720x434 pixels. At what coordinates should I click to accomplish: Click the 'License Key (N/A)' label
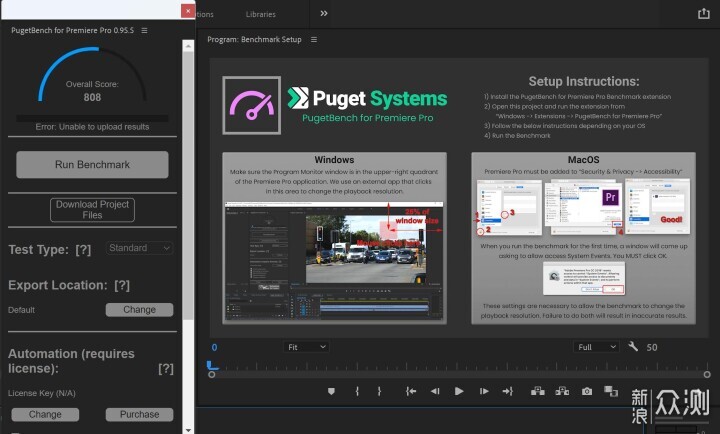pos(42,393)
